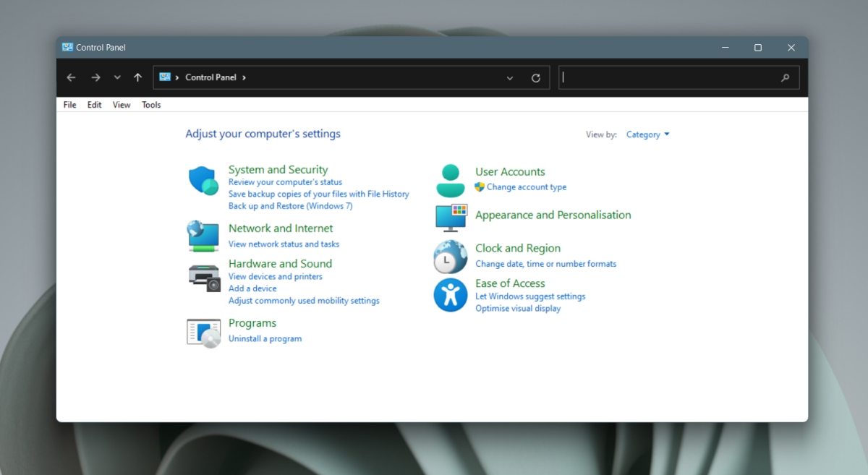Open Change account type link
This screenshot has height=475, width=868.
click(x=526, y=187)
